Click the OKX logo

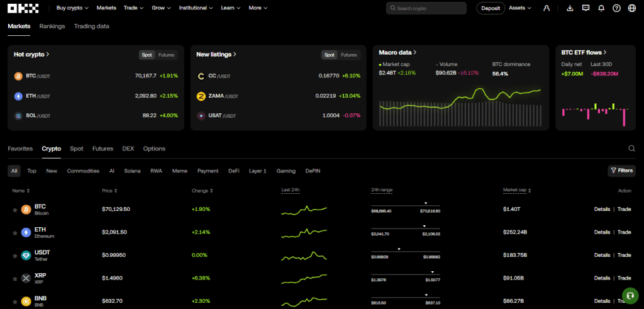(x=23, y=8)
